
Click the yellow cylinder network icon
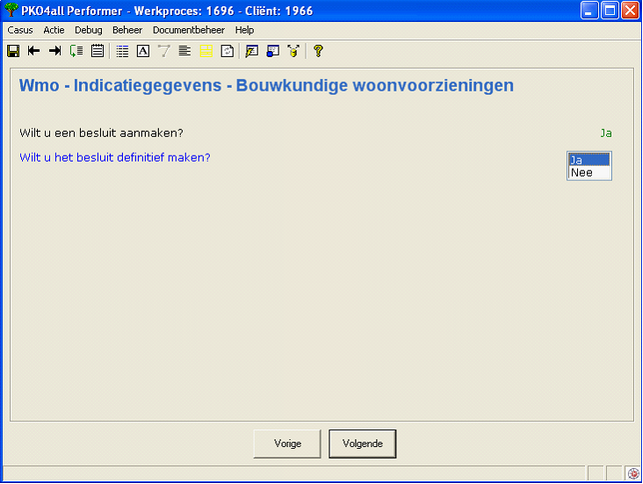(x=293, y=51)
